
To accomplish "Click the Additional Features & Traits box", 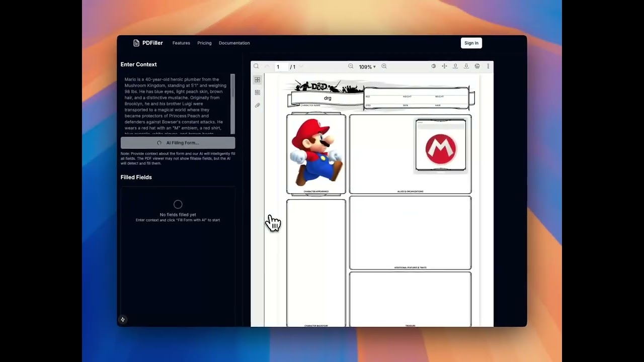I will pos(410,233).
